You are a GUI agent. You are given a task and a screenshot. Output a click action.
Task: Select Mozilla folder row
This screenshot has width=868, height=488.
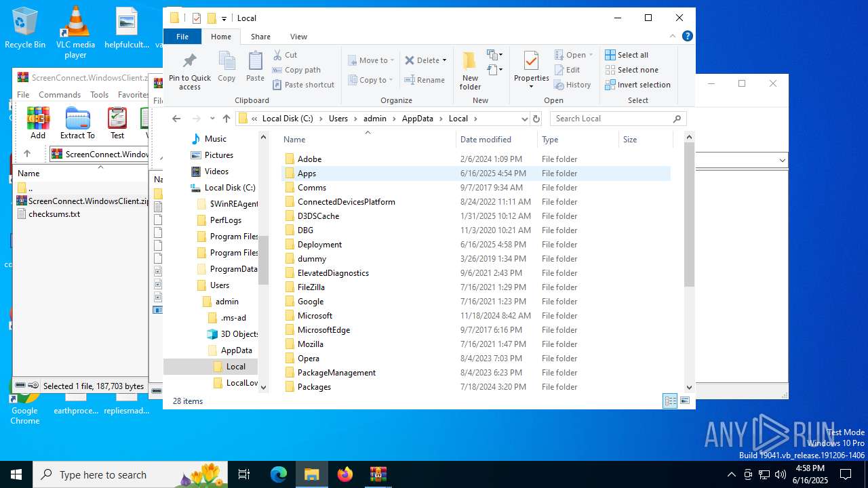click(476, 344)
